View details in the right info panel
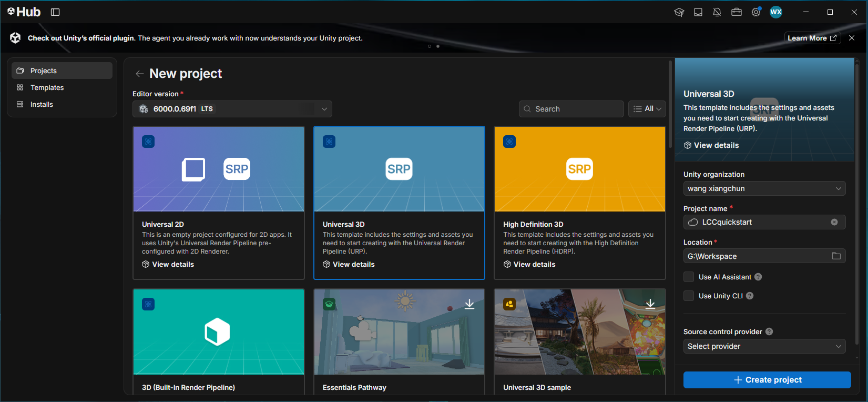 [x=711, y=145]
